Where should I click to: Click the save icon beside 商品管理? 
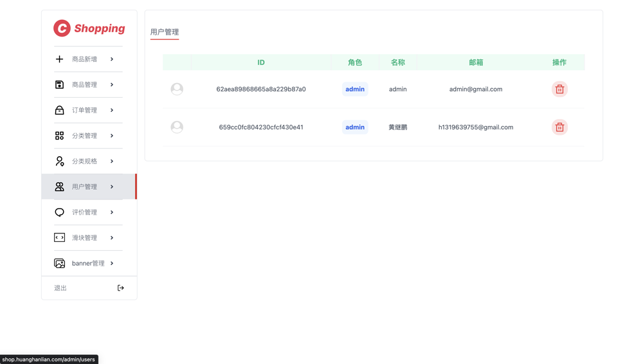point(59,84)
